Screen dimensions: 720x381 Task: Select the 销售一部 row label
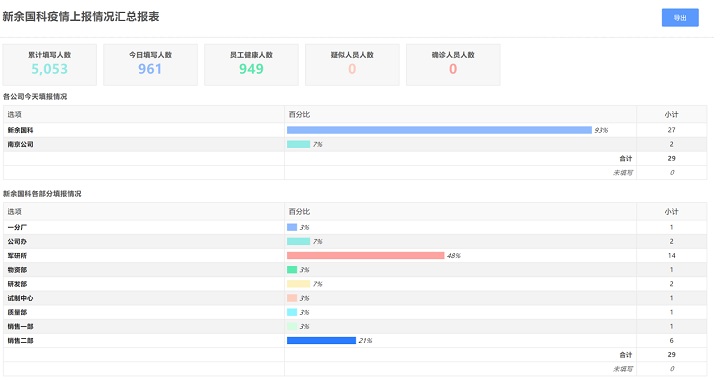coord(20,326)
